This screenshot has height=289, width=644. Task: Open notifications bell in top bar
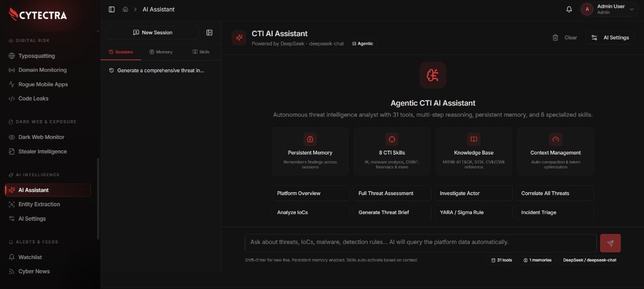coord(569,9)
